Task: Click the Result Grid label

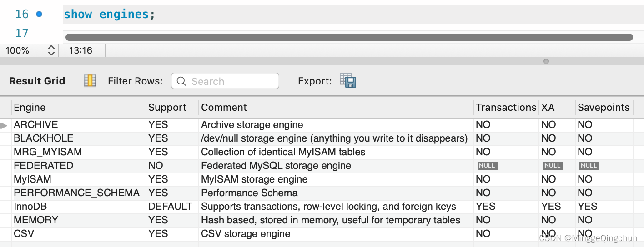Action: (37, 81)
